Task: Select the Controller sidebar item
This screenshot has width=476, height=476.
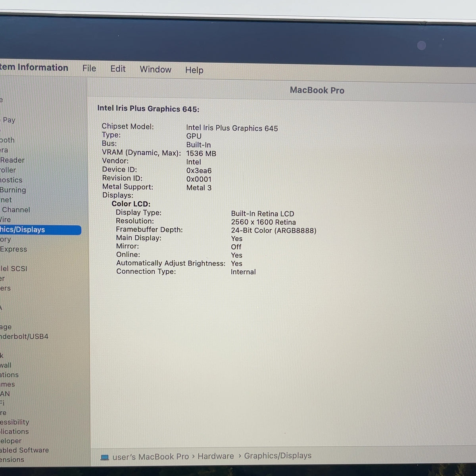Action: coord(8,170)
